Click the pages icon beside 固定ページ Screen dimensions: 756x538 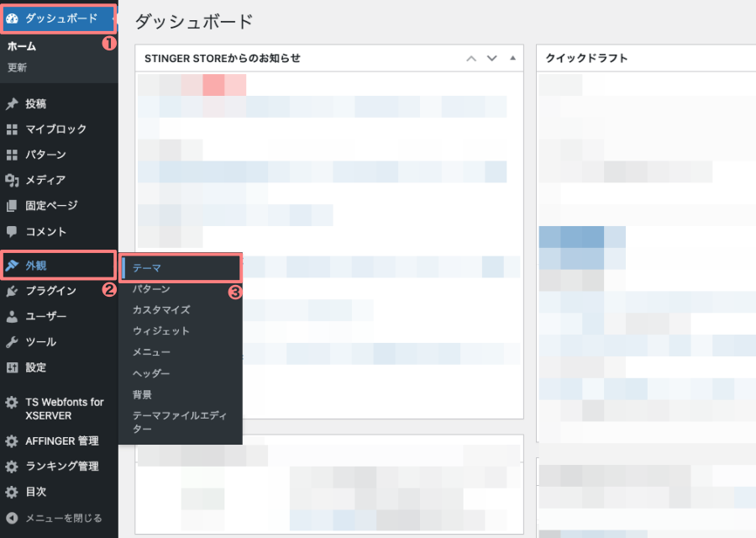tap(12, 206)
